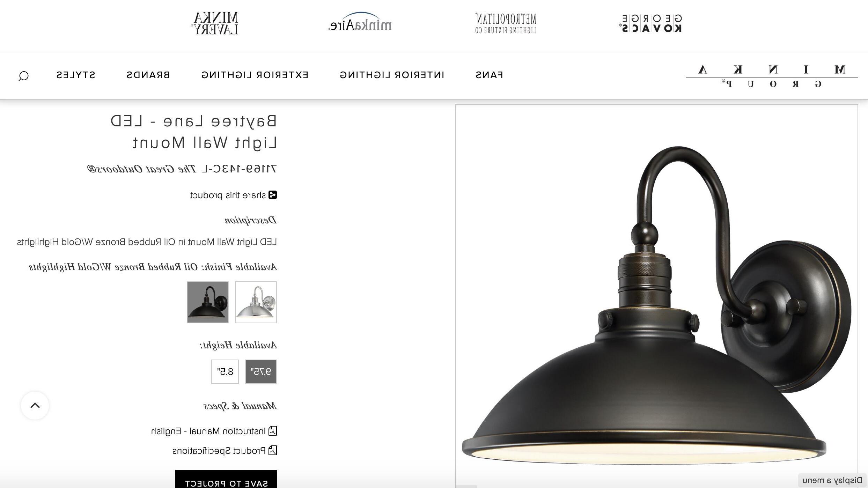Open the Brands menu item
This screenshot has width=868, height=488.
(x=148, y=75)
